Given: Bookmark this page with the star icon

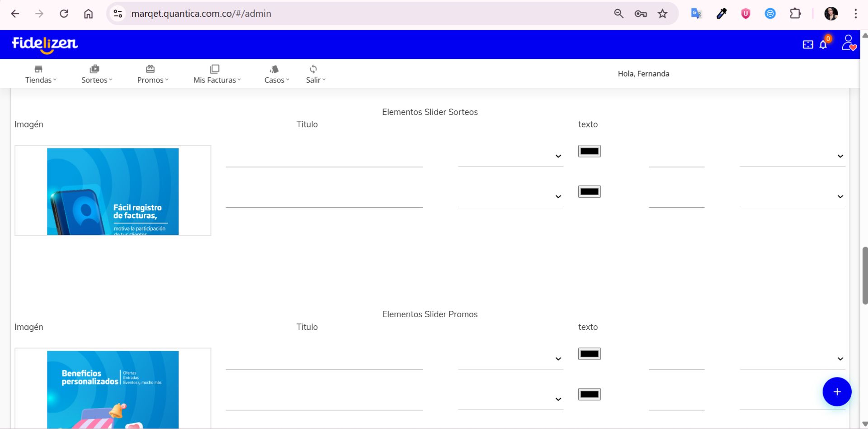Looking at the screenshot, I should coord(662,14).
